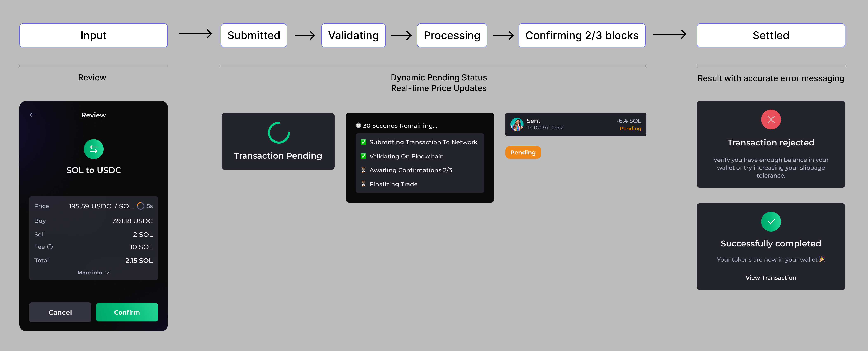This screenshot has height=351, width=868.
Task: Select the Confirming 2/3 blocks step
Action: point(581,35)
